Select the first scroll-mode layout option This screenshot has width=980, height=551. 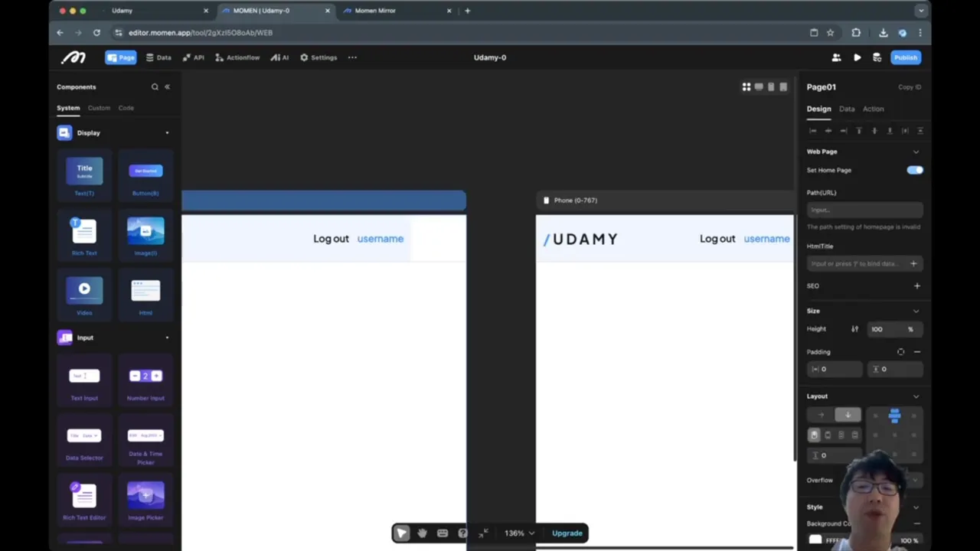[x=814, y=435]
